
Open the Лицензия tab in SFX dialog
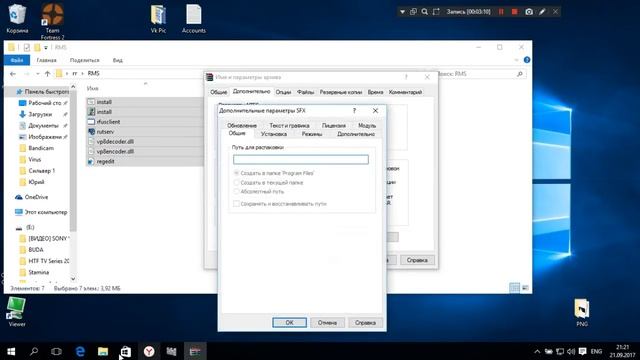[x=333, y=125]
